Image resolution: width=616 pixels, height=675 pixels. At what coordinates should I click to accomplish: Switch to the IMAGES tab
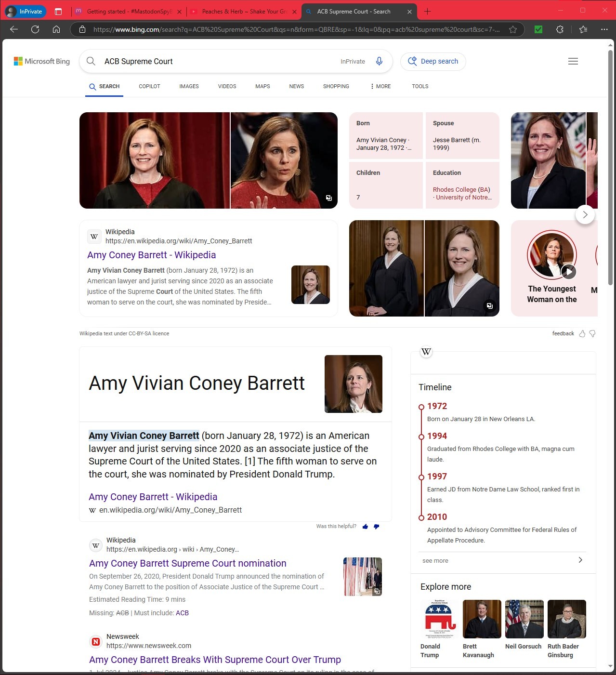(x=189, y=86)
